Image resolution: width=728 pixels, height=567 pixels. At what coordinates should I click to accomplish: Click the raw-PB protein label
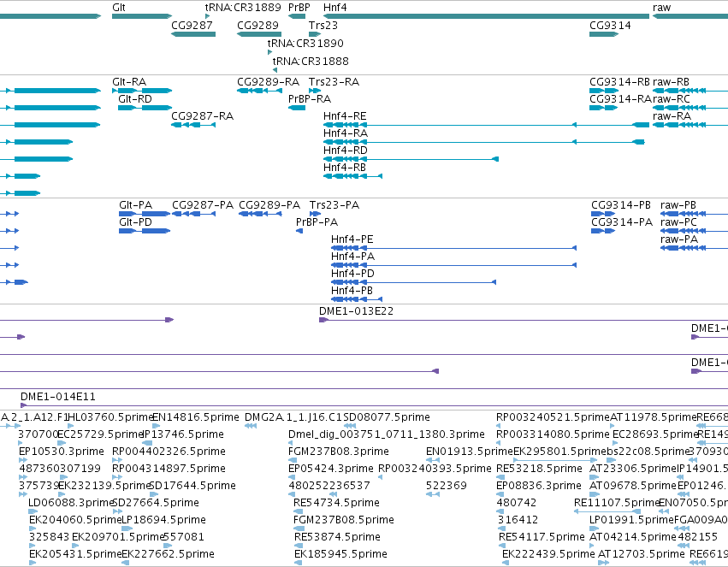tap(678, 205)
